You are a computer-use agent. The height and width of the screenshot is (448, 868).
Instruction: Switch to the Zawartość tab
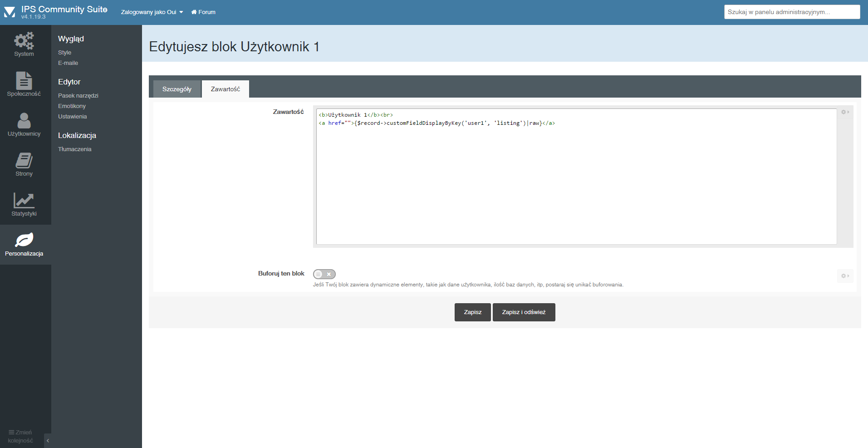226,89
